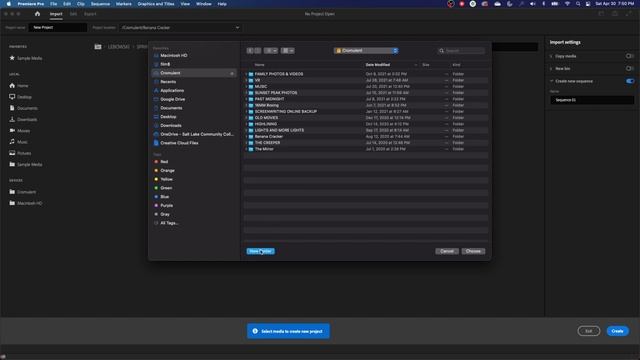The image size is (640, 360).
Task: Select OLD MOVIES folder row
Action: (366, 118)
